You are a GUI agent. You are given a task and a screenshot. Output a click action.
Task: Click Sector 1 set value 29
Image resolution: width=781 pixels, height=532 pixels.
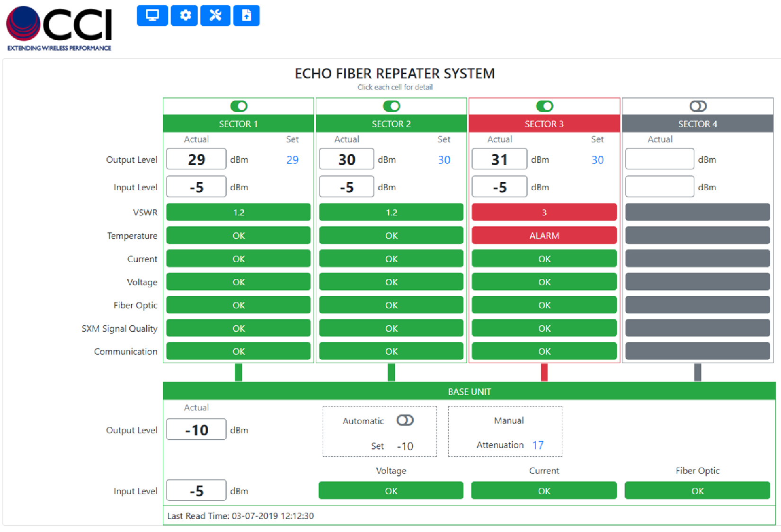293,160
